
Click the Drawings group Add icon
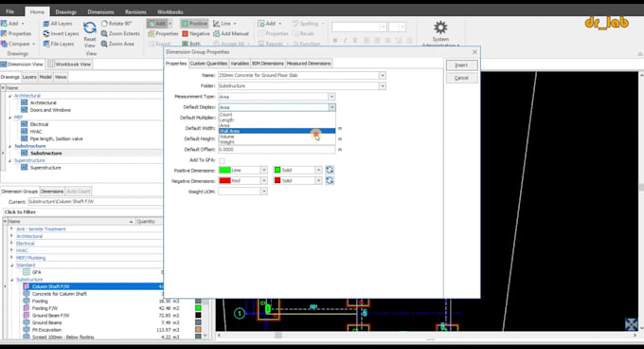point(4,24)
